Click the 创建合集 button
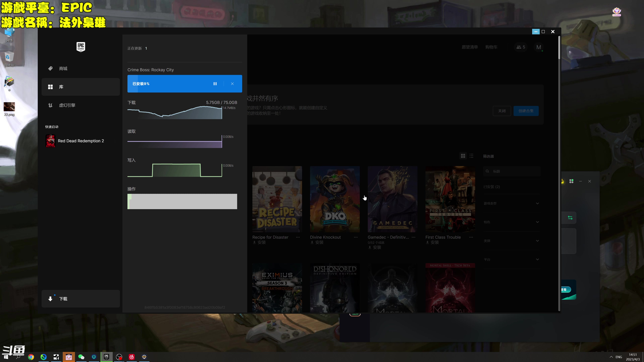Viewport: 644px width, 362px height. tap(526, 111)
